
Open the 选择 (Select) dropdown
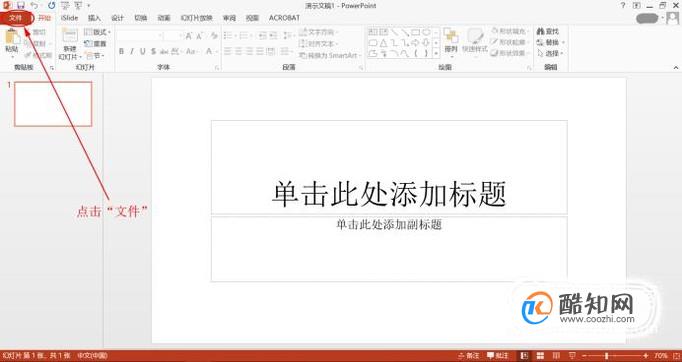551,54
